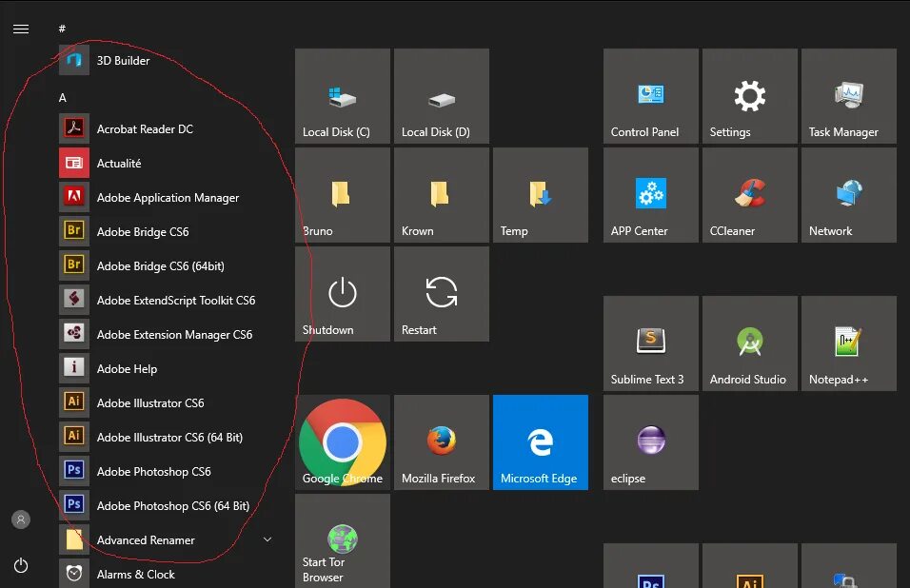The height and width of the screenshot is (588, 910).
Task: Click the A letter section header
Action: pos(63,97)
